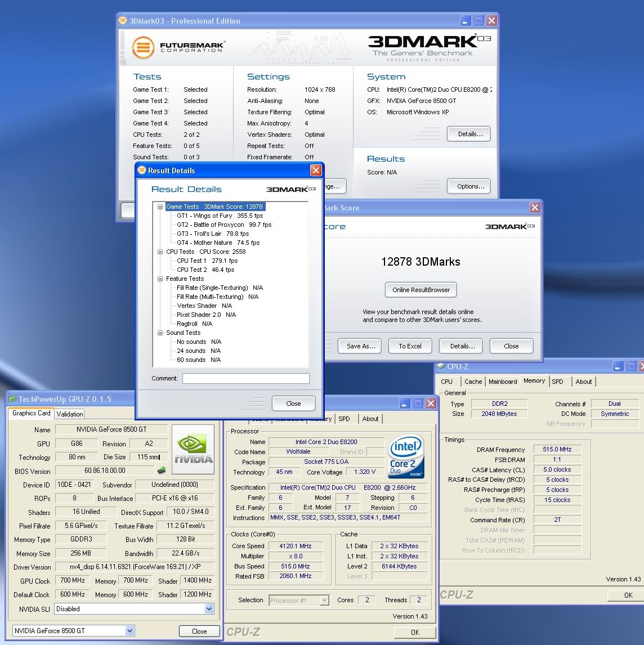Click Options... button under Results
644x645 pixels.
click(469, 186)
